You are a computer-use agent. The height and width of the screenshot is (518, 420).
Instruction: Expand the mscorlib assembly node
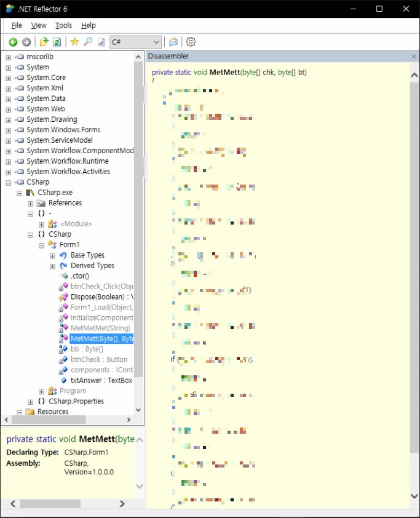8,57
